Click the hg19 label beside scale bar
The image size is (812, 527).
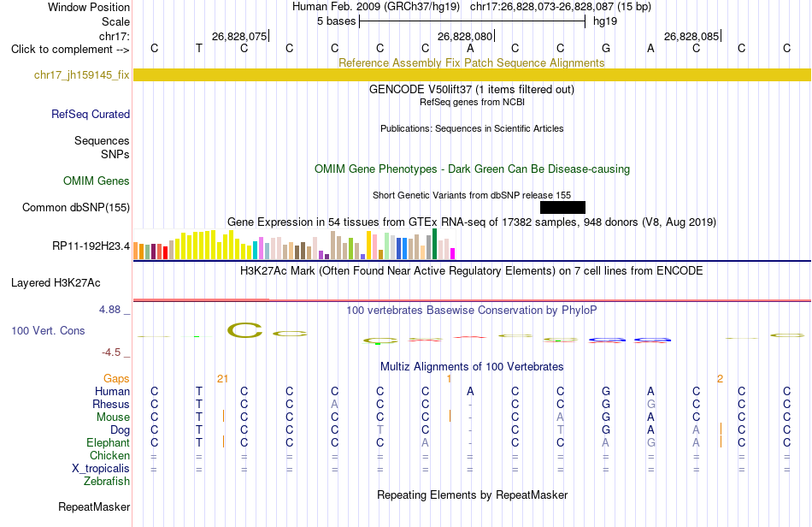tap(605, 21)
